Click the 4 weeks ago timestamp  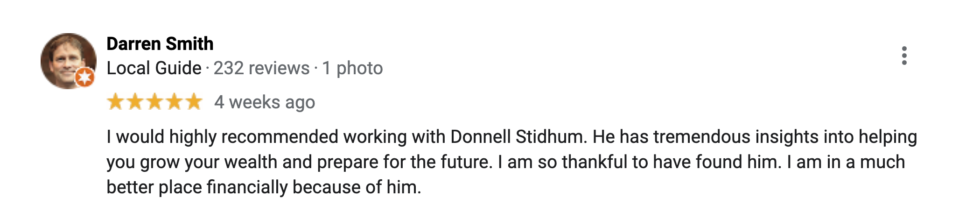tap(265, 102)
